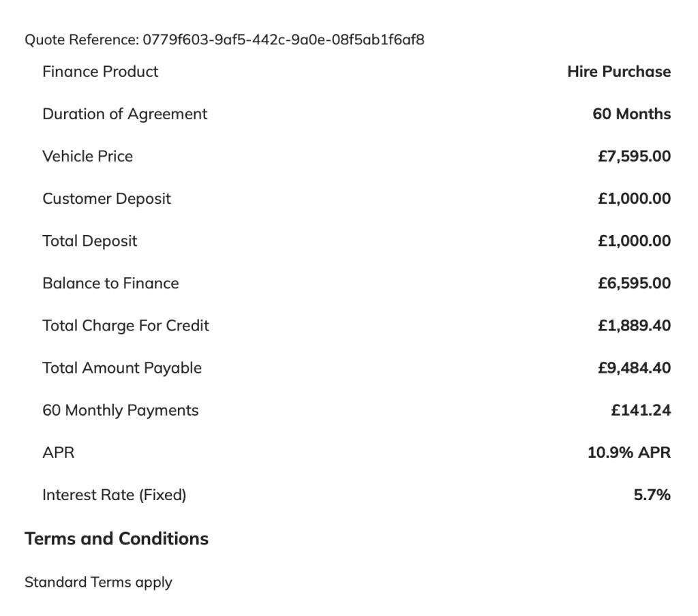The width and height of the screenshot is (698, 616).
Task: Click the Vehicle Price label
Action: [x=87, y=156]
